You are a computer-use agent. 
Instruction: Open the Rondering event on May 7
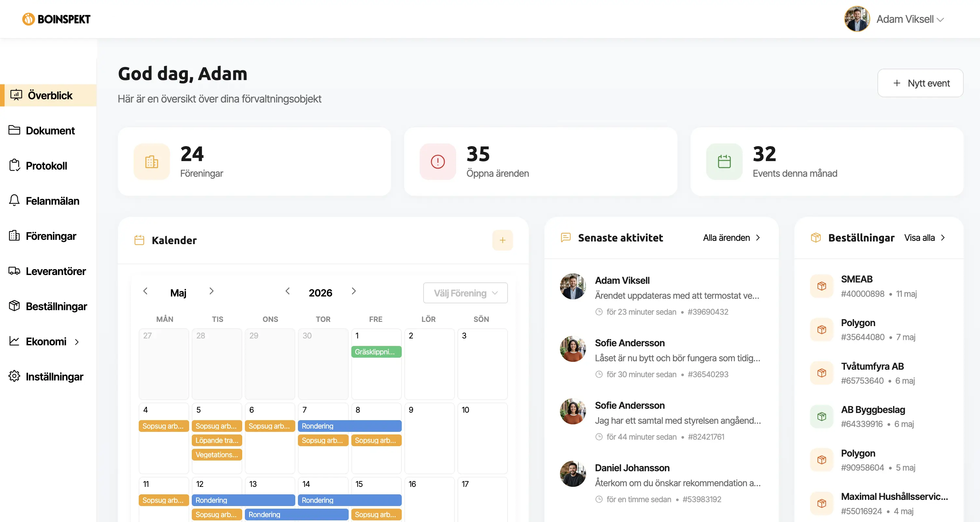click(x=349, y=426)
